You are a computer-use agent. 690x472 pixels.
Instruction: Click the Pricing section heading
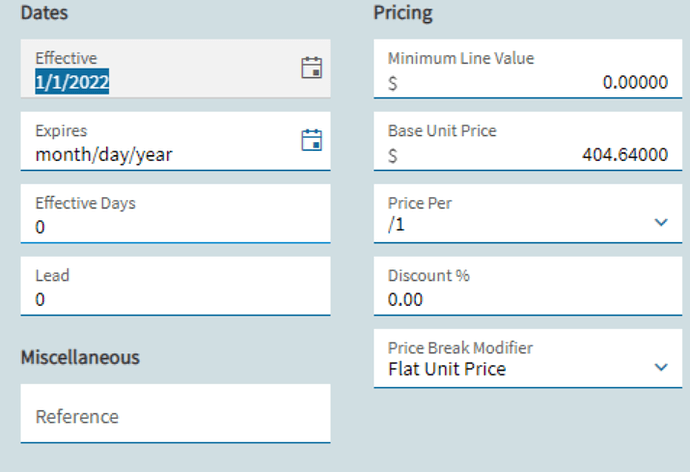403,13
